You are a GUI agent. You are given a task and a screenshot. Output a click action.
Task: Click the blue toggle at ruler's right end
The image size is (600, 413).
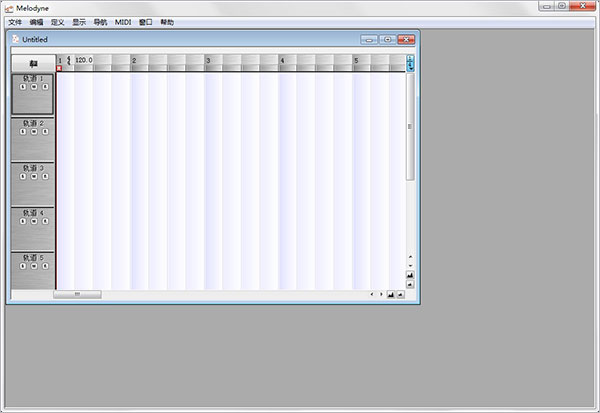[x=410, y=63]
